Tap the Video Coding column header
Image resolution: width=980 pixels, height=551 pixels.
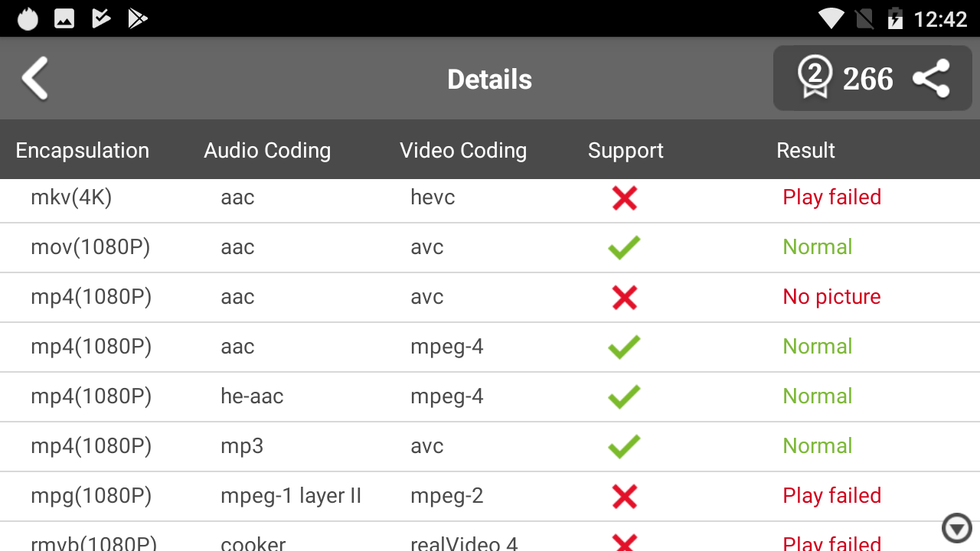tap(463, 150)
